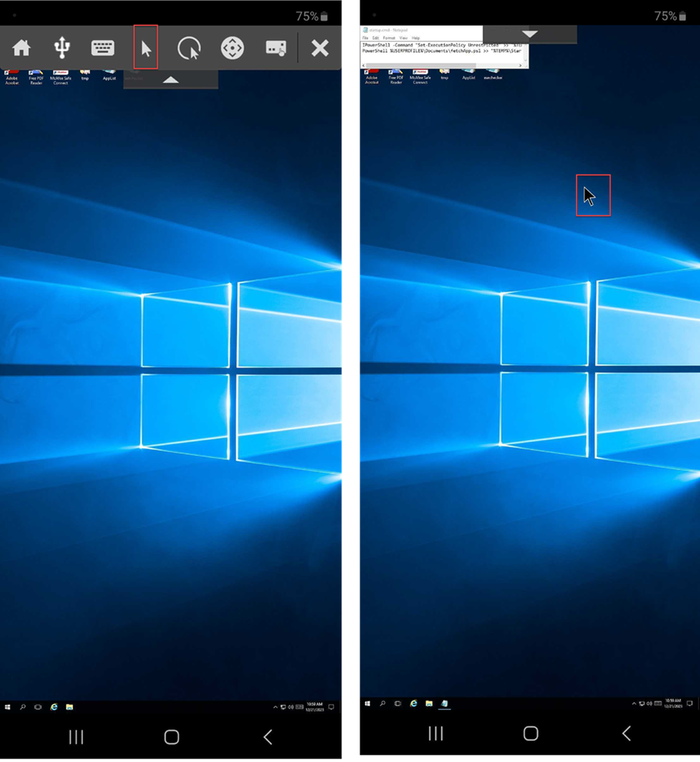
Task: Show the on-screen keyboard from toolbar
Action: point(102,48)
